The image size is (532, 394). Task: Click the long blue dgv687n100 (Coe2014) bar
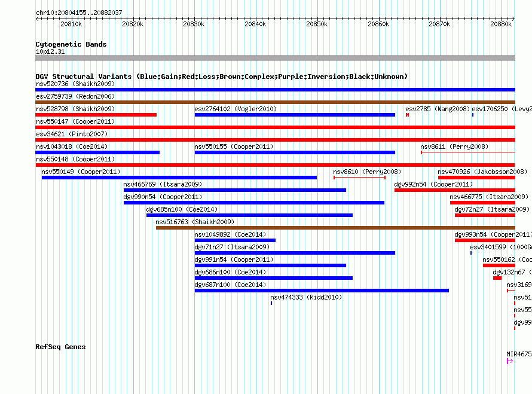point(322,291)
